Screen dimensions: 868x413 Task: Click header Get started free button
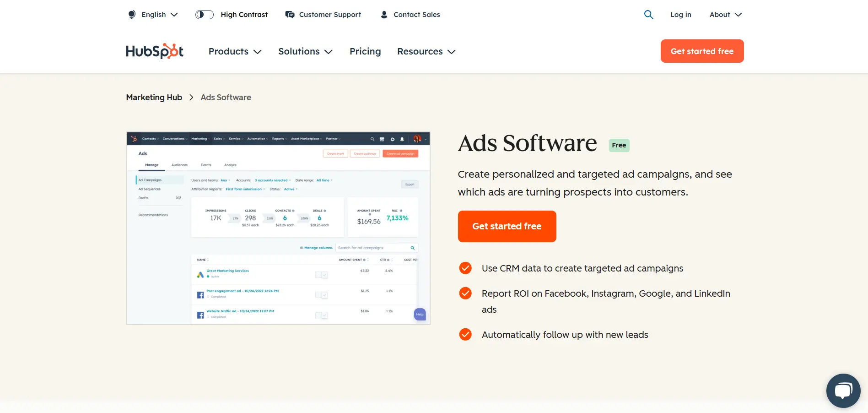pyautogui.click(x=702, y=51)
